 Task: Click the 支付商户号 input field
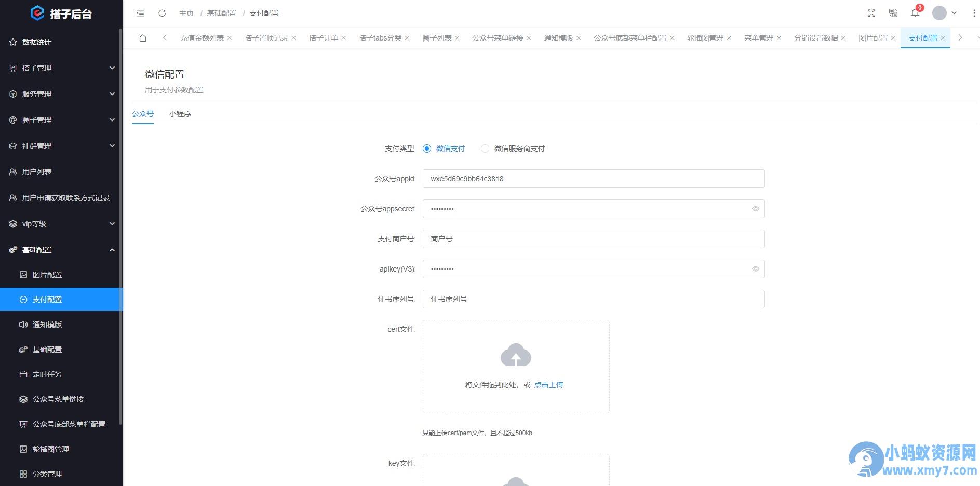click(594, 239)
